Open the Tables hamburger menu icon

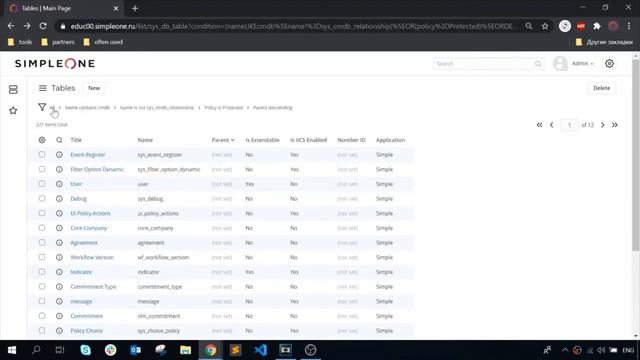point(42,88)
